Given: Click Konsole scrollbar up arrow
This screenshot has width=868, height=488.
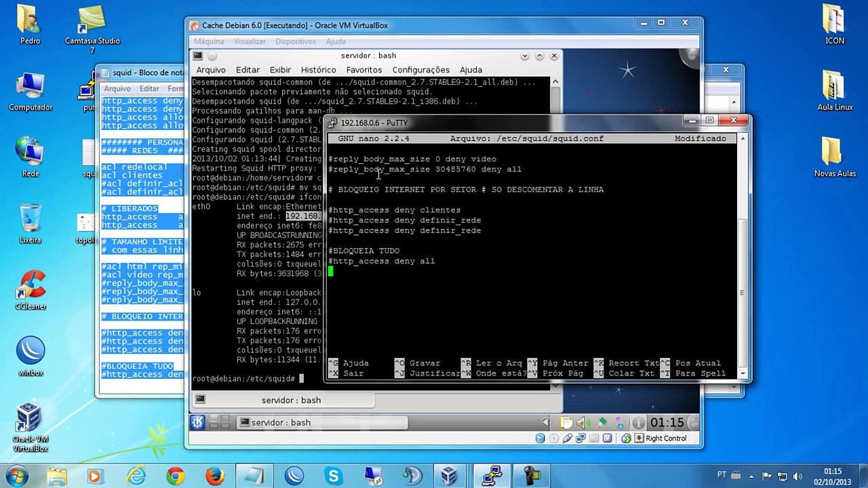Looking at the screenshot, I should click(555, 82).
